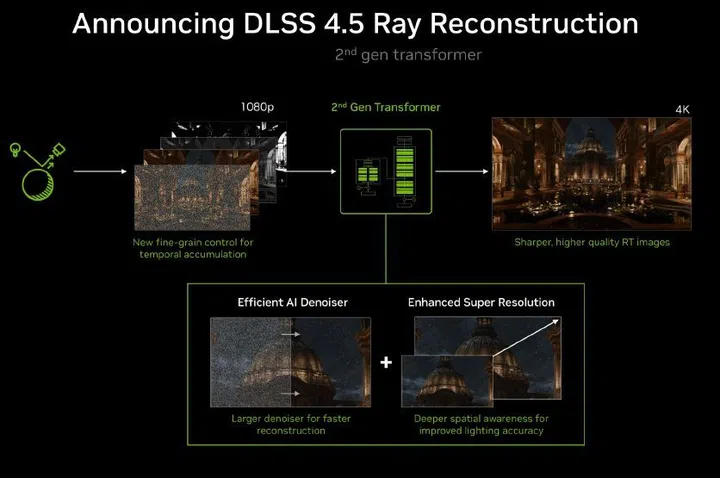Click the 'Announcing DLSS 4.5 Ray Reconstruction' title
This screenshot has width=720, height=478.
[355, 24]
